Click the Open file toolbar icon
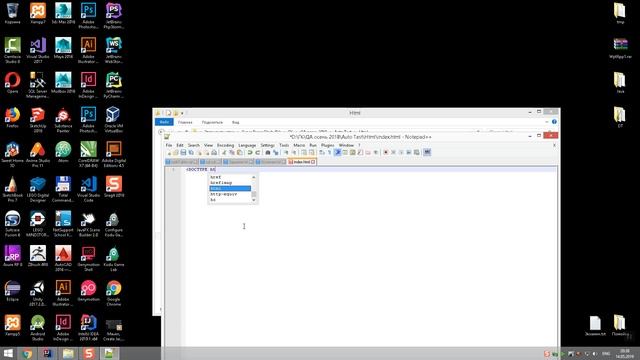The width and height of the screenshot is (640, 360). pos(176,152)
